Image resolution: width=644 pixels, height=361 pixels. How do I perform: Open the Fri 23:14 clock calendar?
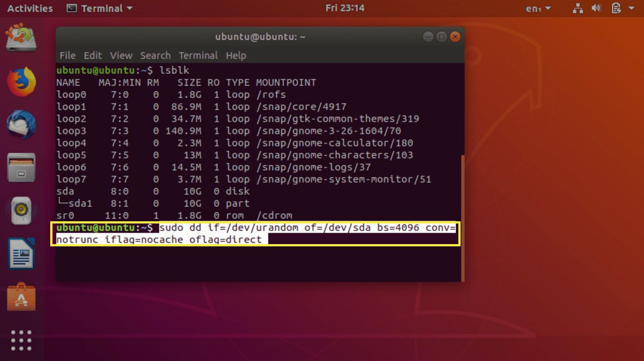click(x=345, y=8)
